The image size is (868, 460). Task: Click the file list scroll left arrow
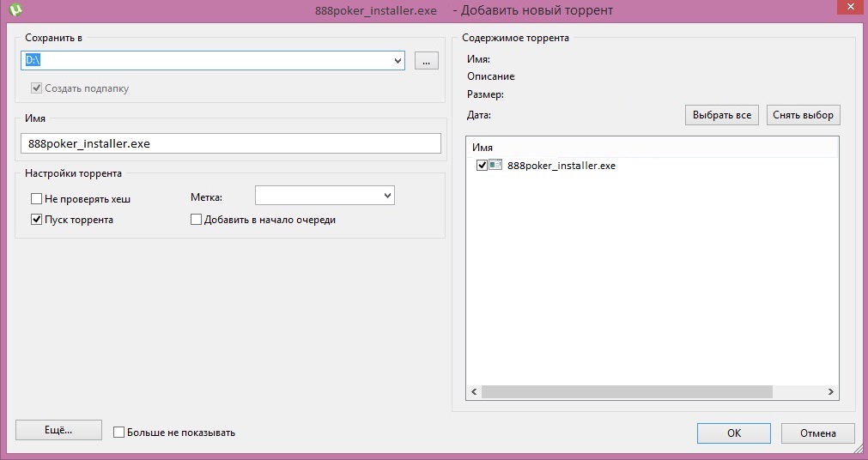point(475,391)
